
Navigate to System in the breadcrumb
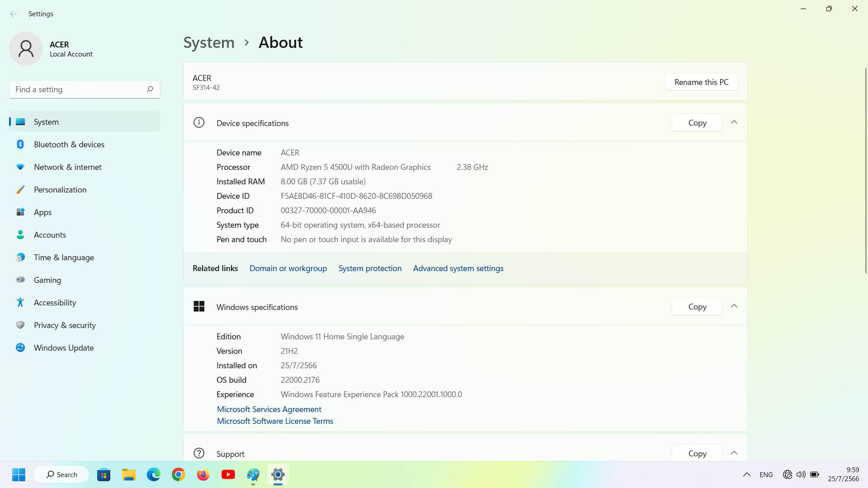[209, 42]
